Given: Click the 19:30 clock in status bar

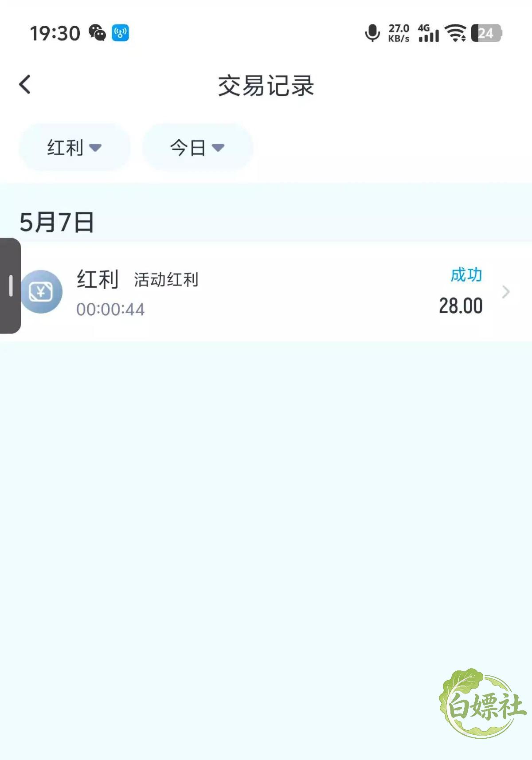Looking at the screenshot, I should coord(55,33).
